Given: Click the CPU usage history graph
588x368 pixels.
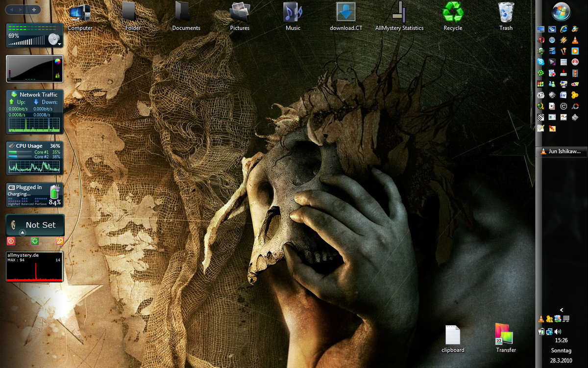Looking at the screenshot, I should [x=34, y=166].
